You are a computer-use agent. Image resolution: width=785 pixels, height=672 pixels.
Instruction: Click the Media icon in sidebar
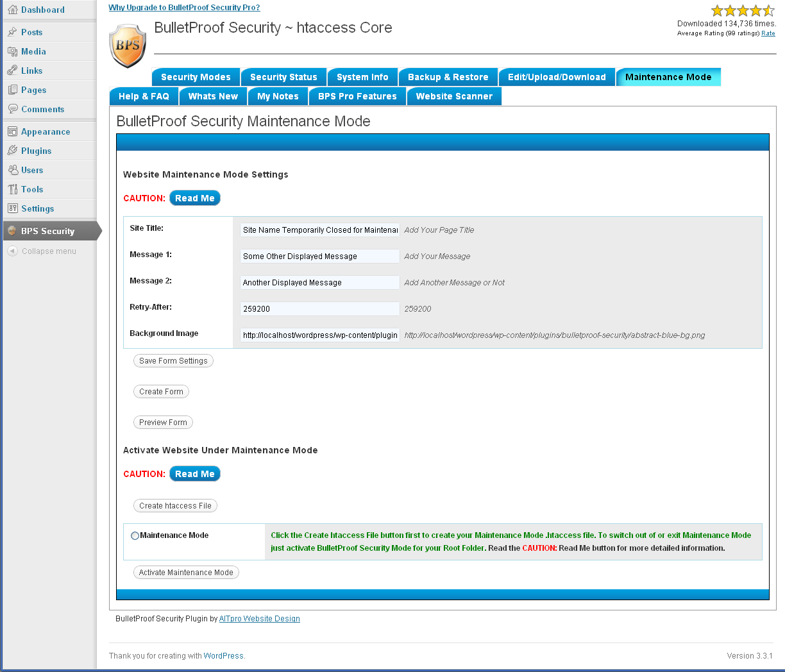pos(13,51)
